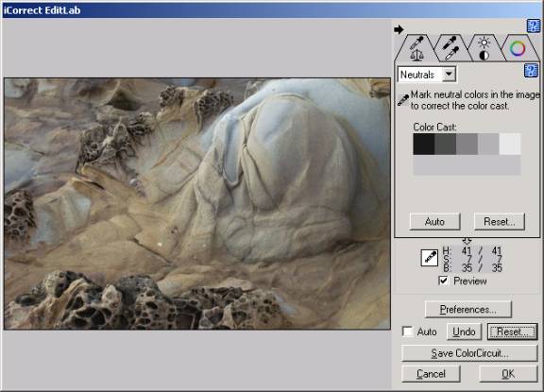Open the black and white point eyedroppers tab
Viewport: 544px width, 392px height.
451,48
